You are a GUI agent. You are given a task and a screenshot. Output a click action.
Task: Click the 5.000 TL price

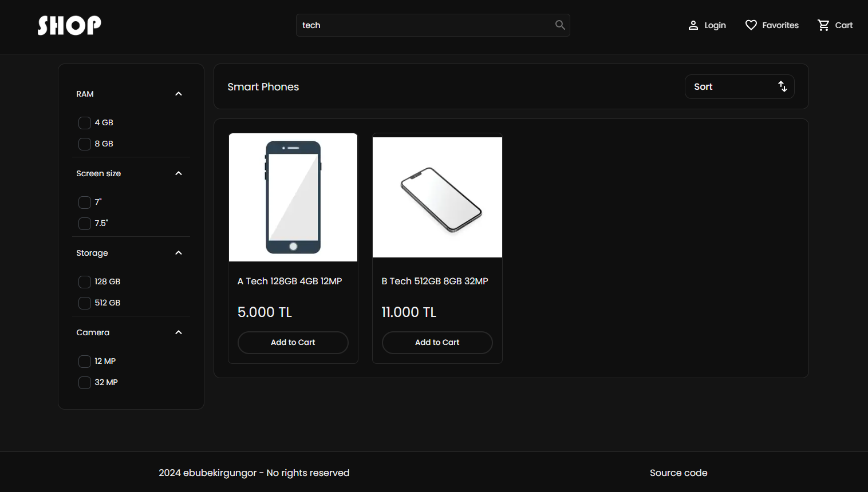click(265, 312)
